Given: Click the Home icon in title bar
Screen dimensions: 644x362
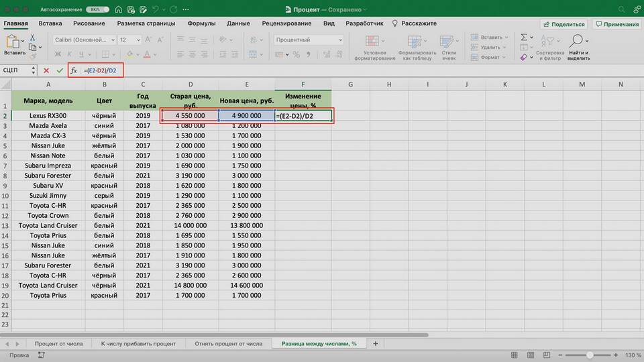Looking at the screenshot, I should [118, 9].
